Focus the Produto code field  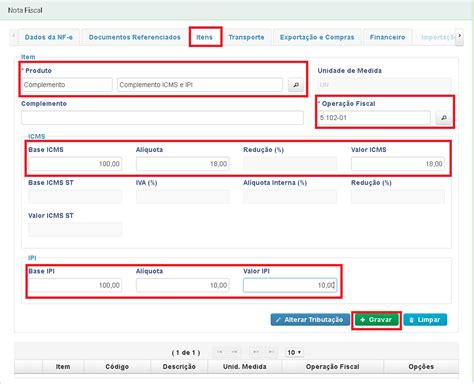67,85
